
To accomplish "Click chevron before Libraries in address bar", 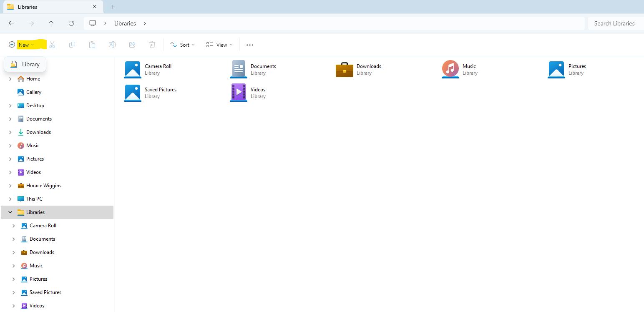I will pos(105,23).
